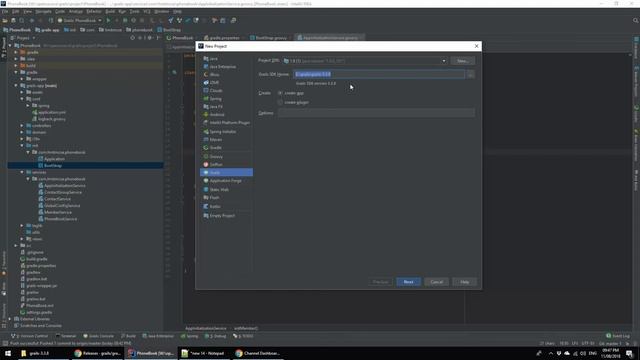The height and width of the screenshot is (360, 640).
Task: Pick IntelliJ Platform Plugin project type
Action: [226, 122]
